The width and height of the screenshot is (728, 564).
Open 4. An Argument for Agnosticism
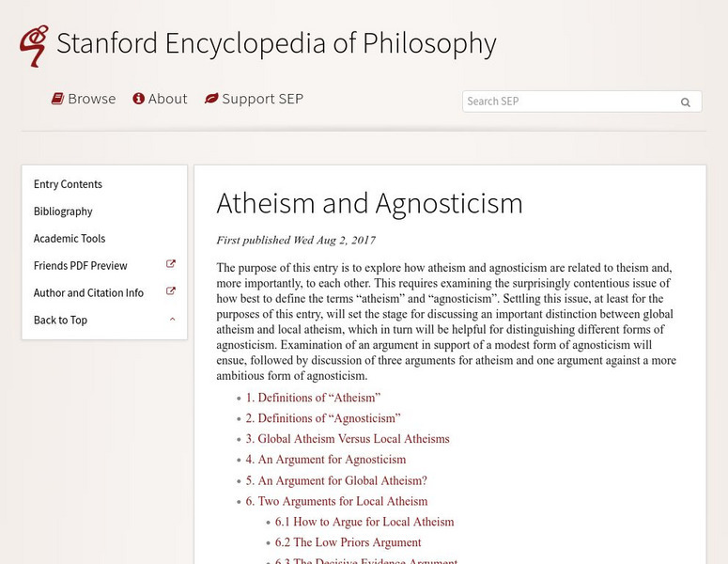tap(326, 460)
